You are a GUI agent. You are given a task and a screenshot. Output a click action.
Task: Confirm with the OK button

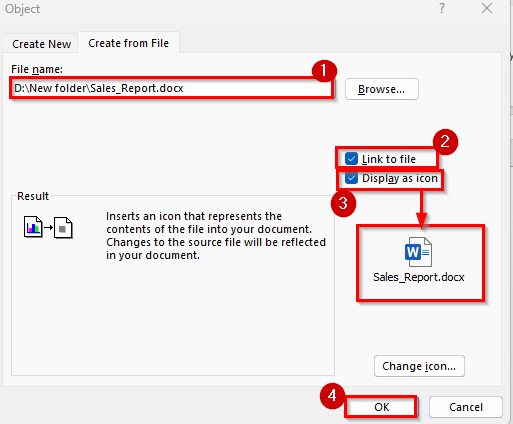pos(381,407)
